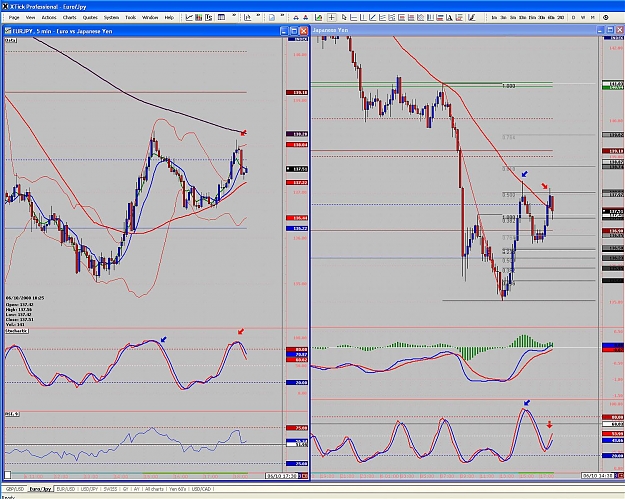Click the white square at left chart bottom
The height and width of the screenshot is (499, 625).
coord(8,475)
